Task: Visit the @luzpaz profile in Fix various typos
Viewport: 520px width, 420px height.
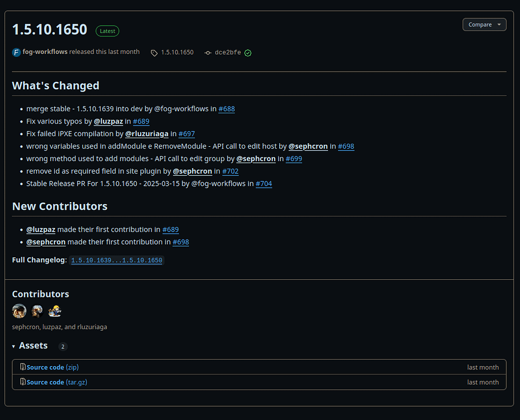Action: (x=108, y=121)
